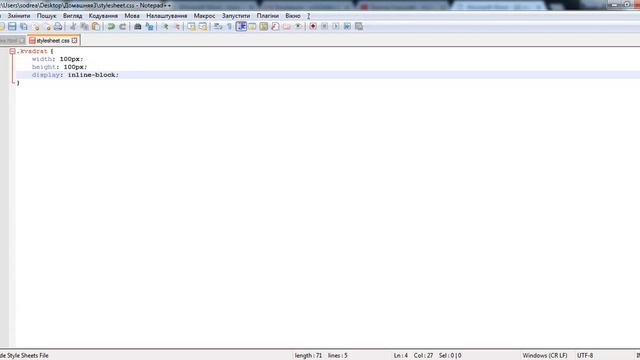640x360 pixels.
Task: Click the Print toolbar icon
Action: coord(58,27)
